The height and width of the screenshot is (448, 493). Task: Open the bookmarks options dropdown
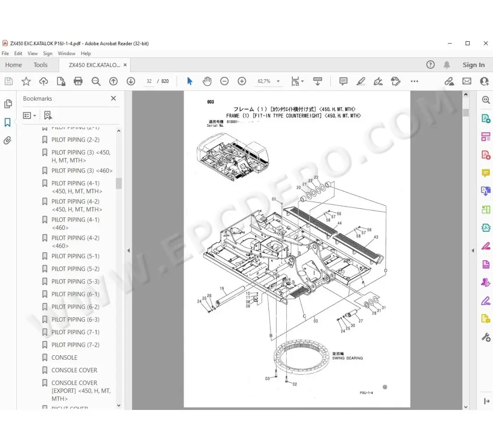tap(30, 116)
